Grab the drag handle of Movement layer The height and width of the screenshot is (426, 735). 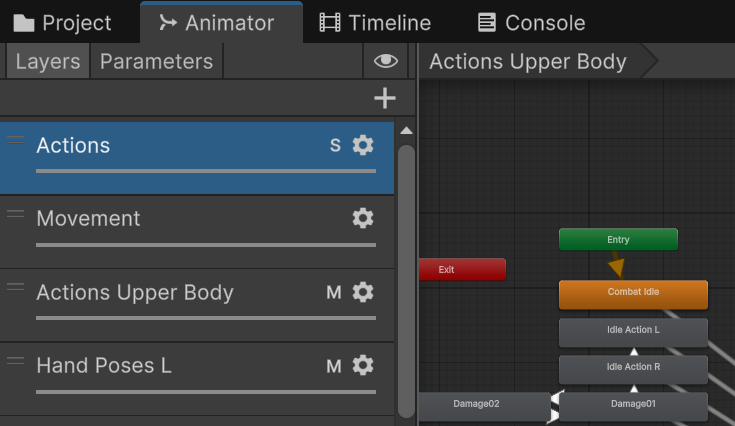[15, 213]
